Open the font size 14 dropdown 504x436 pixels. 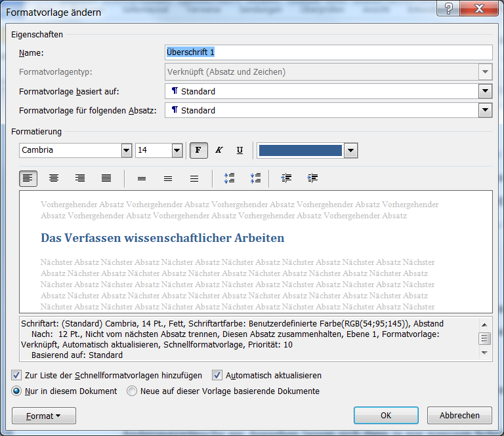pyautogui.click(x=177, y=150)
